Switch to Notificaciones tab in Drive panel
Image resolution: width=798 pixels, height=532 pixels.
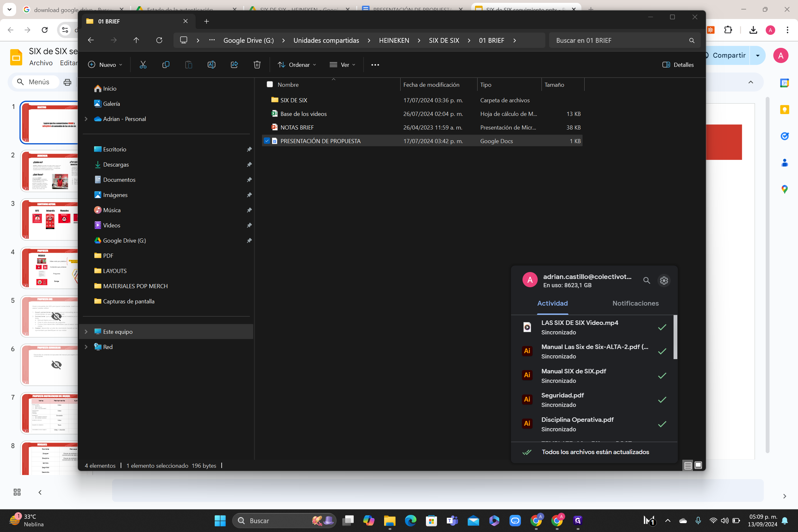(636, 303)
